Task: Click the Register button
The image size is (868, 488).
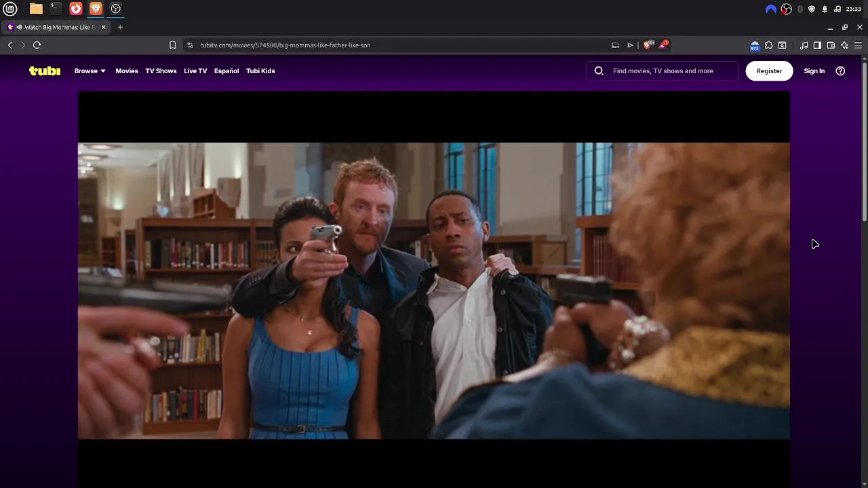Action: (x=769, y=70)
